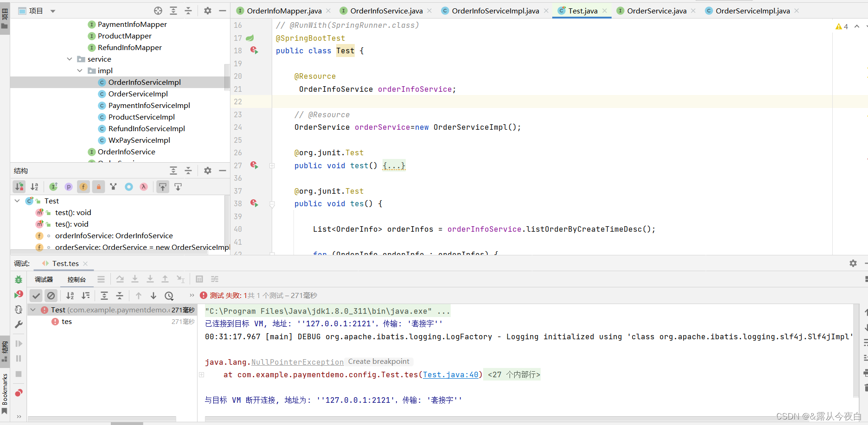Click the Spring leaf gutter icon on line 17
The image size is (868, 425).
click(250, 38)
